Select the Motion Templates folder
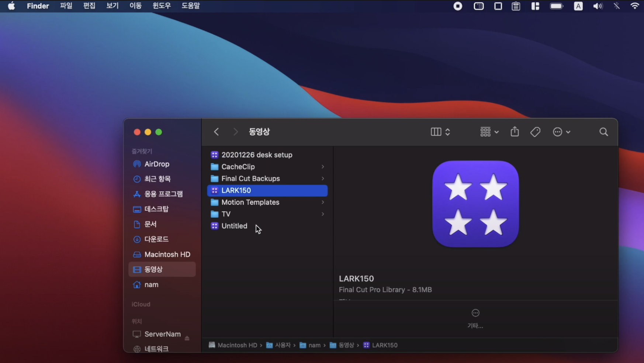The image size is (644, 363). click(267, 202)
